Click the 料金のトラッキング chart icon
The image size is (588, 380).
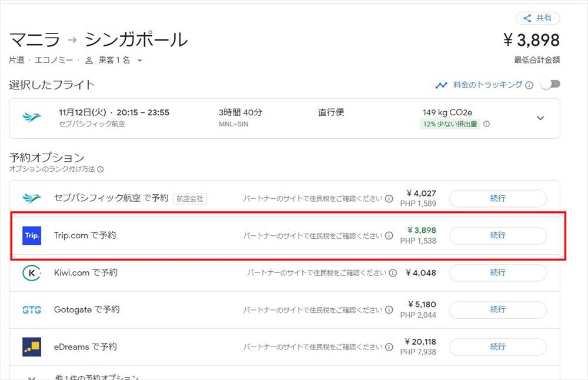tap(441, 85)
